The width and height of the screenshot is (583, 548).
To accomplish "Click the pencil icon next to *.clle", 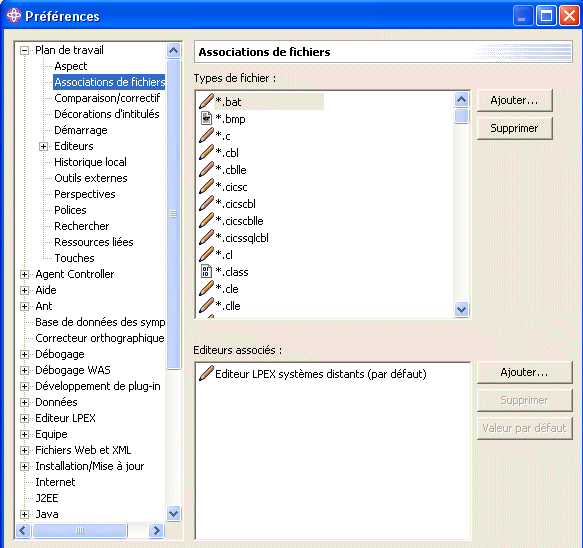I will (206, 305).
